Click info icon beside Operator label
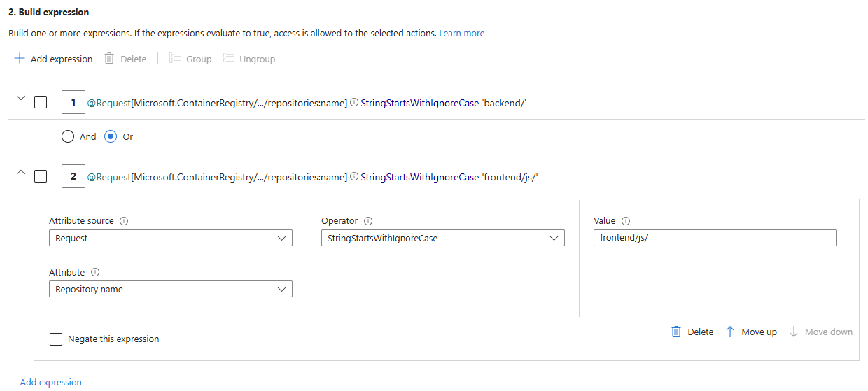 click(368, 221)
